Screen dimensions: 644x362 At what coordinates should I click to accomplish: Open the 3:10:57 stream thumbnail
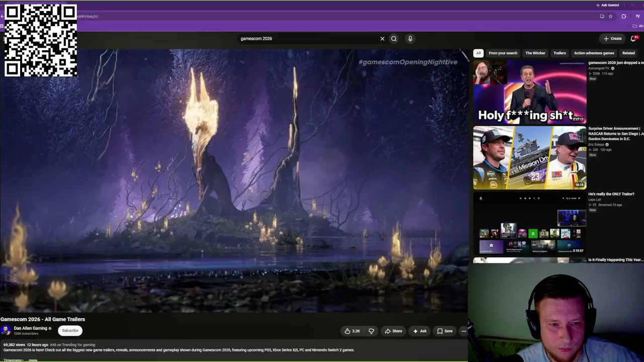[x=530, y=223]
